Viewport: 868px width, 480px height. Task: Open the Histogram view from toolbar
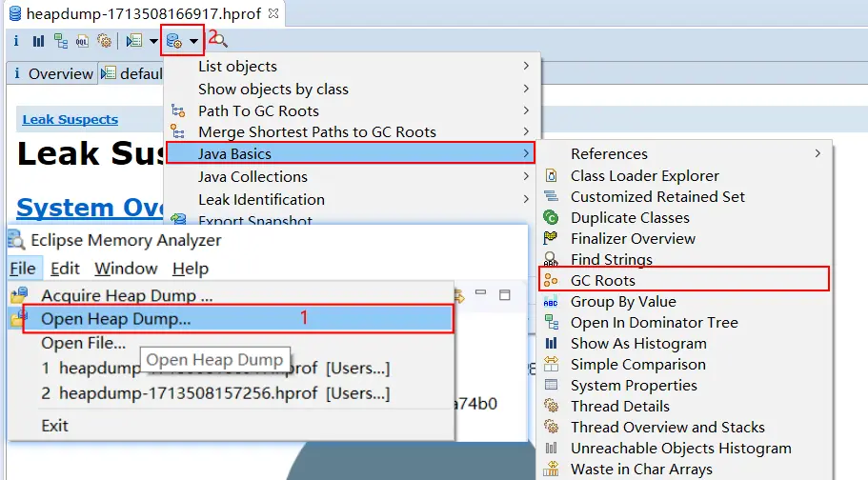coord(38,41)
